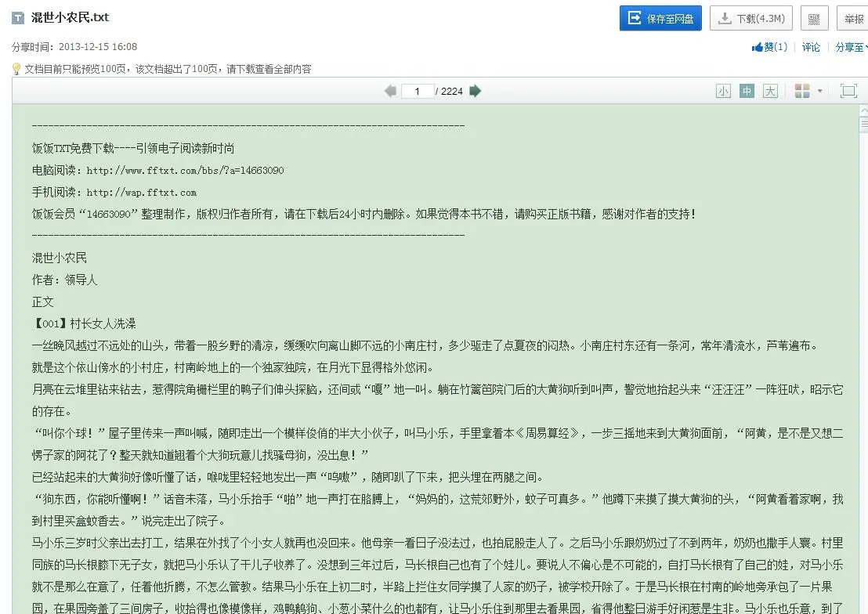Click the vertical scrollbar on the right
The image size is (868, 614).
point(863,125)
